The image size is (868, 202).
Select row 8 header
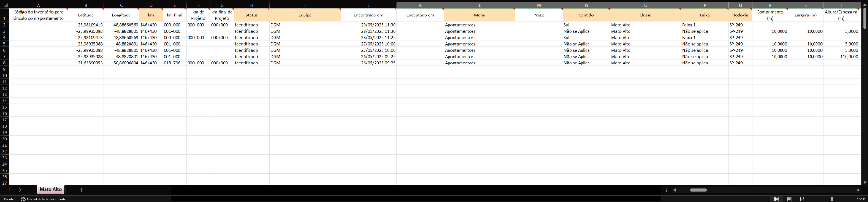tap(4, 63)
